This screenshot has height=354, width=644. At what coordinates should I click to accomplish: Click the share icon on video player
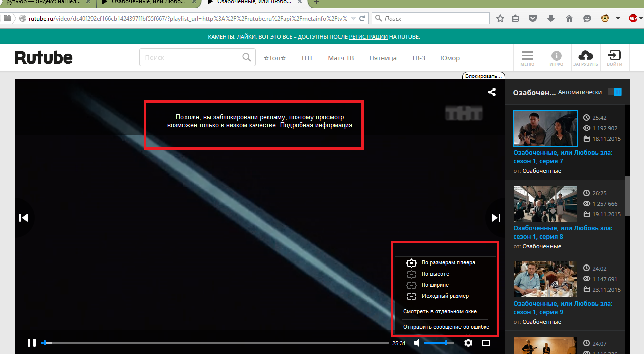492,92
